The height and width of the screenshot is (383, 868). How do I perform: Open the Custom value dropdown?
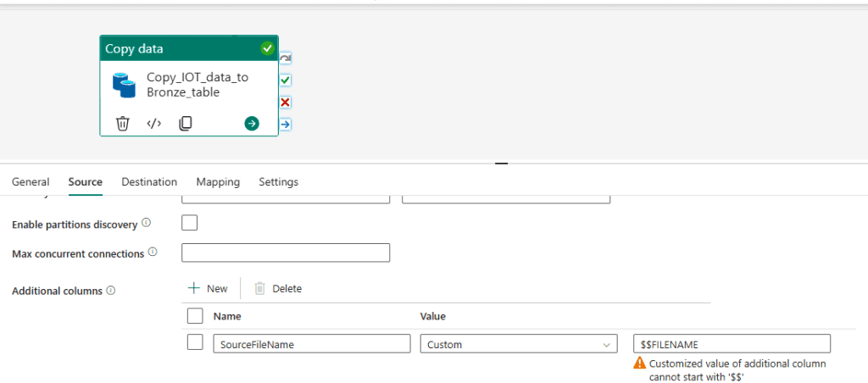pos(519,344)
